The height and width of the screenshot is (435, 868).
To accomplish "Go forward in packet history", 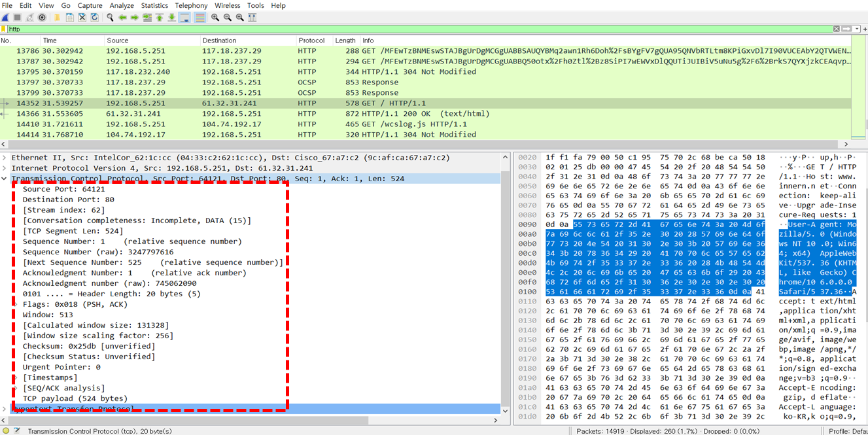I will 135,18.
